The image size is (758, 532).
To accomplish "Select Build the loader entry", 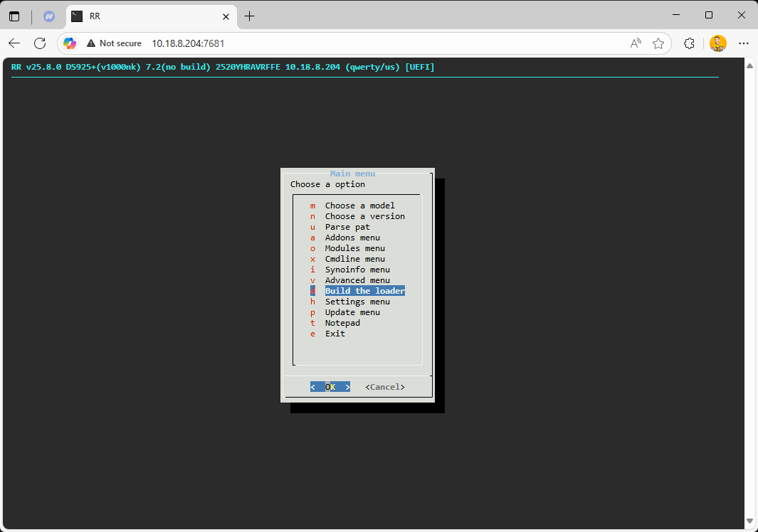I will pyautogui.click(x=357, y=291).
